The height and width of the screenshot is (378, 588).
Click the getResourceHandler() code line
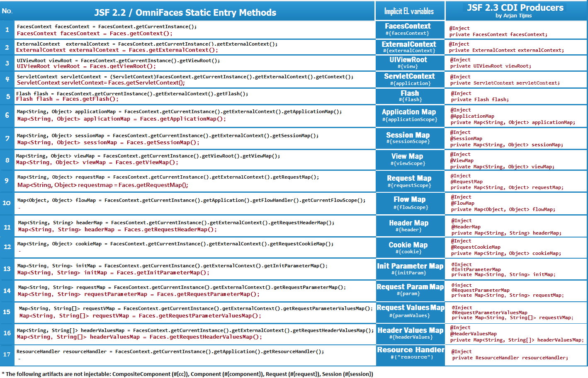[170, 351]
